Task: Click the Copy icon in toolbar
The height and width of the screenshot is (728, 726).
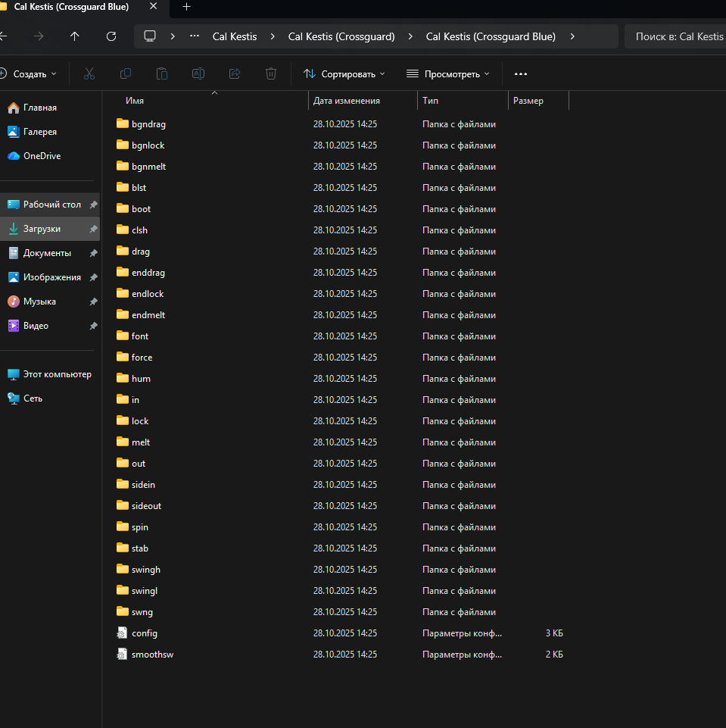Action: [126, 73]
